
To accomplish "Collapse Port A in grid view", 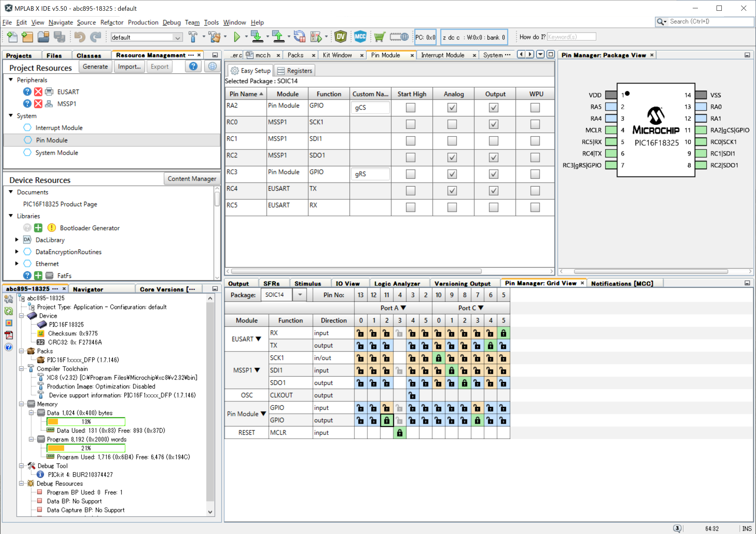I will tap(403, 308).
